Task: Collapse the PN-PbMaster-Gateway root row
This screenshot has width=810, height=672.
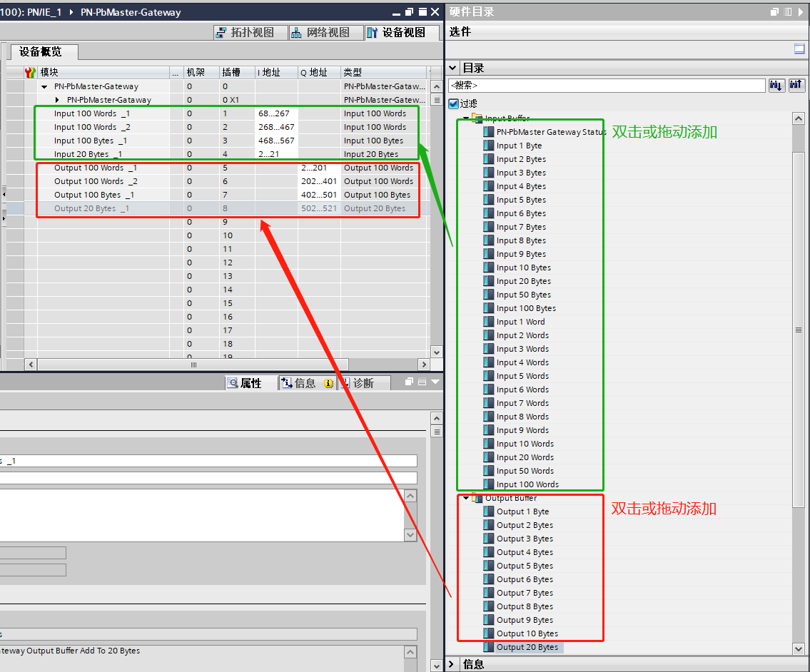Action: point(44,87)
